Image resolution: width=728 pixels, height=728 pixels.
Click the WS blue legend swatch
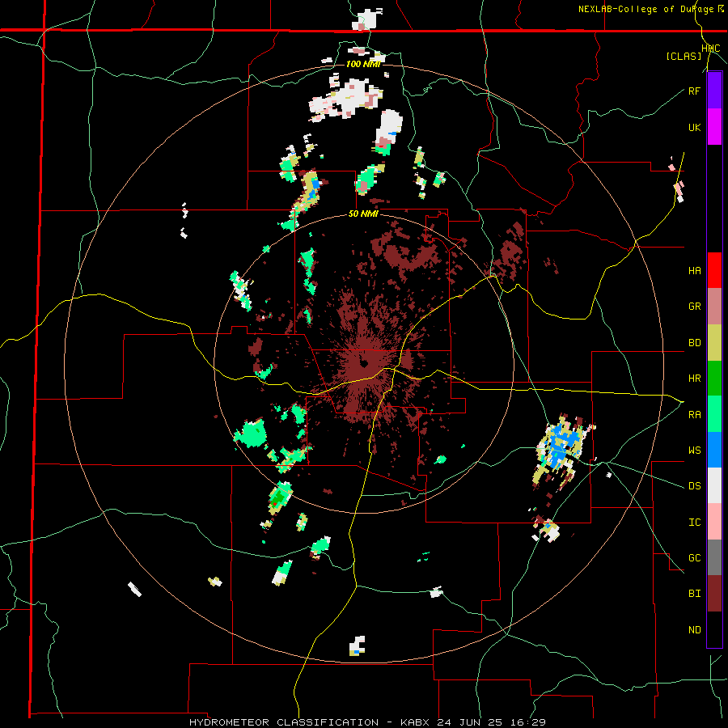coord(714,450)
